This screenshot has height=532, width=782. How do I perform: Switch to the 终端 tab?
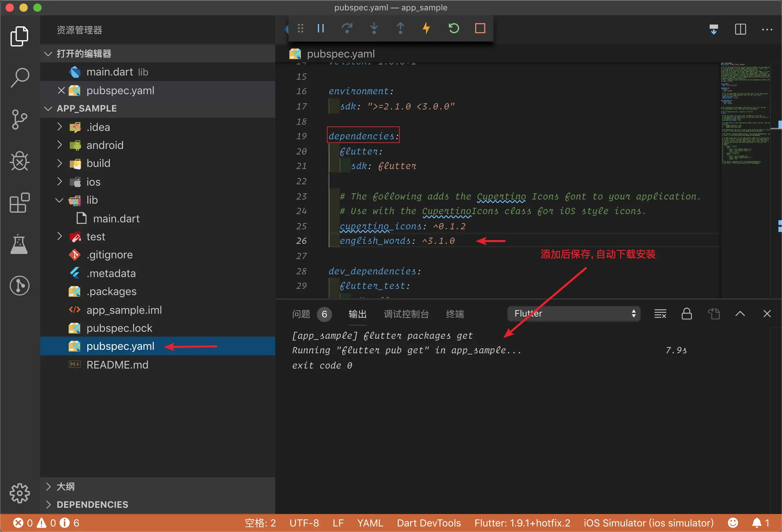455,314
